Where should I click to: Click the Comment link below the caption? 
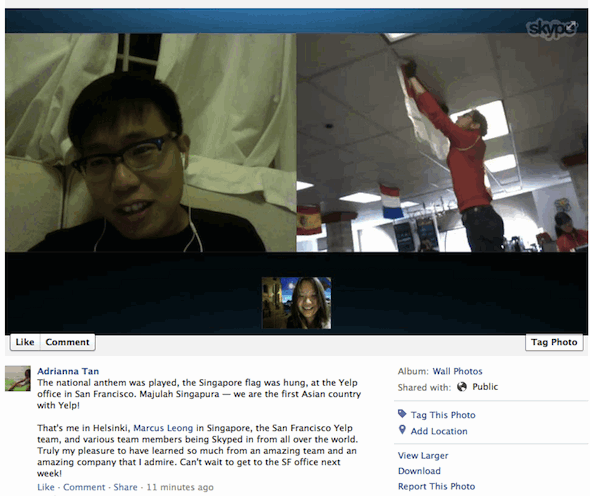click(84, 487)
